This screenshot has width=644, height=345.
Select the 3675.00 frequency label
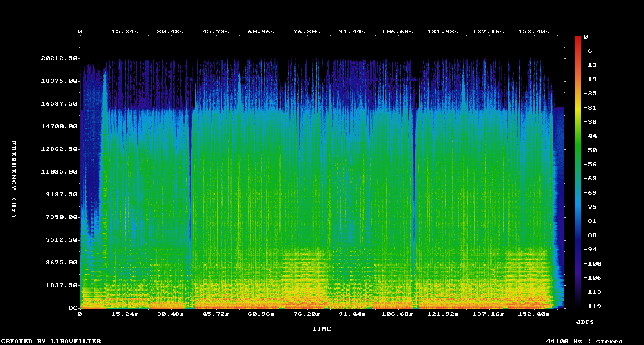tap(61, 263)
